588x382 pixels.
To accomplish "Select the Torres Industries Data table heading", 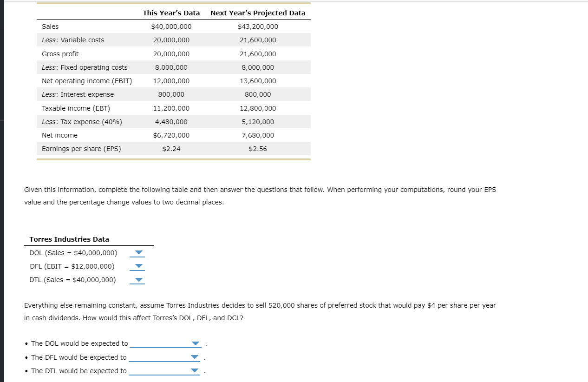I will pos(69,239).
